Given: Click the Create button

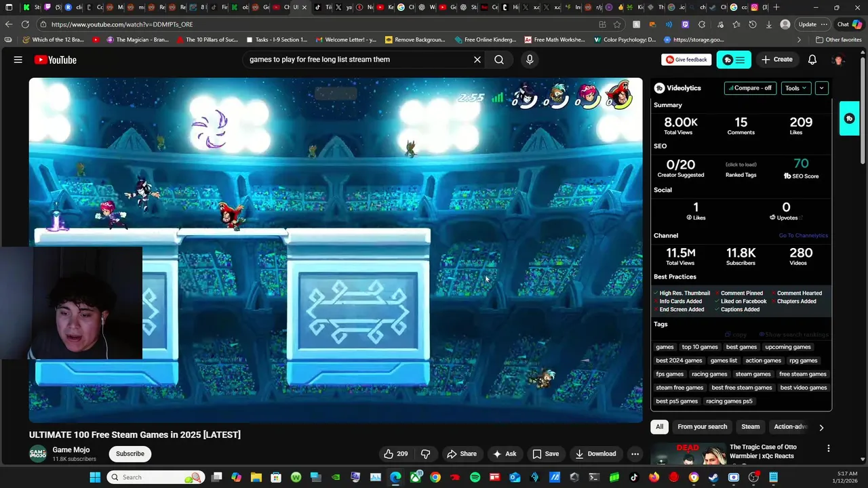Looking at the screenshot, I should tap(777, 60).
